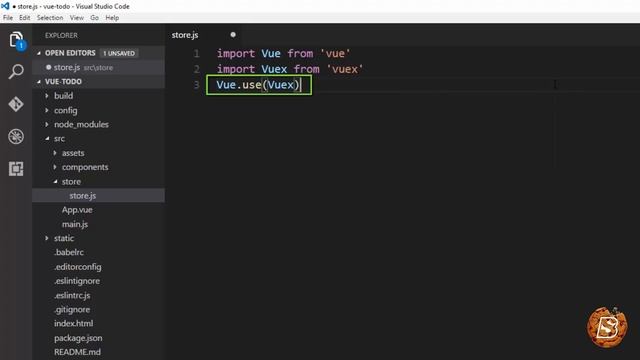
Task: Click the Vue identifier on line 1
Action: click(x=271, y=53)
